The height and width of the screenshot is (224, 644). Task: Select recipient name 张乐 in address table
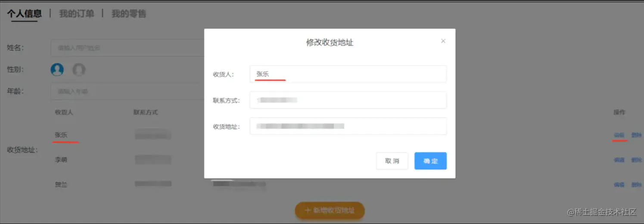tap(61, 135)
